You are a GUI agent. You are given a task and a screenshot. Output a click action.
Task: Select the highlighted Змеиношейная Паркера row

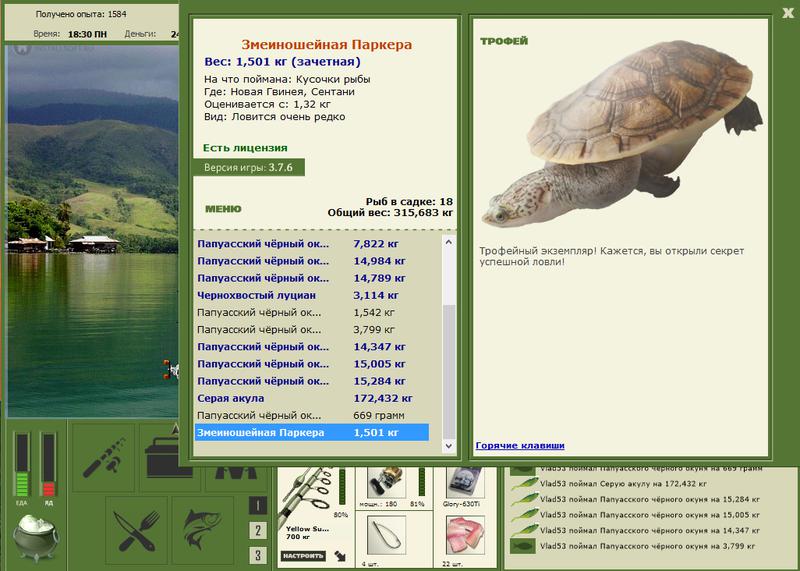tap(312, 432)
